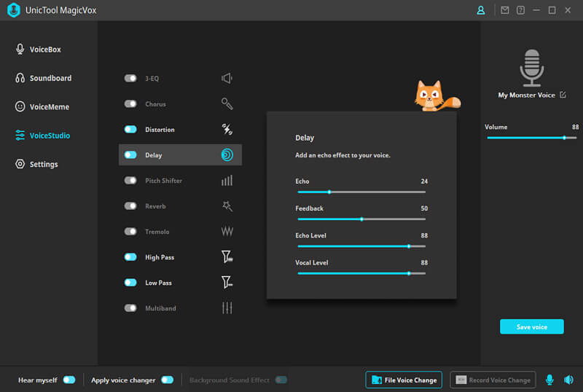Disable the High Pass toggle
Viewport: 583px width, 392px height.
click(x=130, y=257)
